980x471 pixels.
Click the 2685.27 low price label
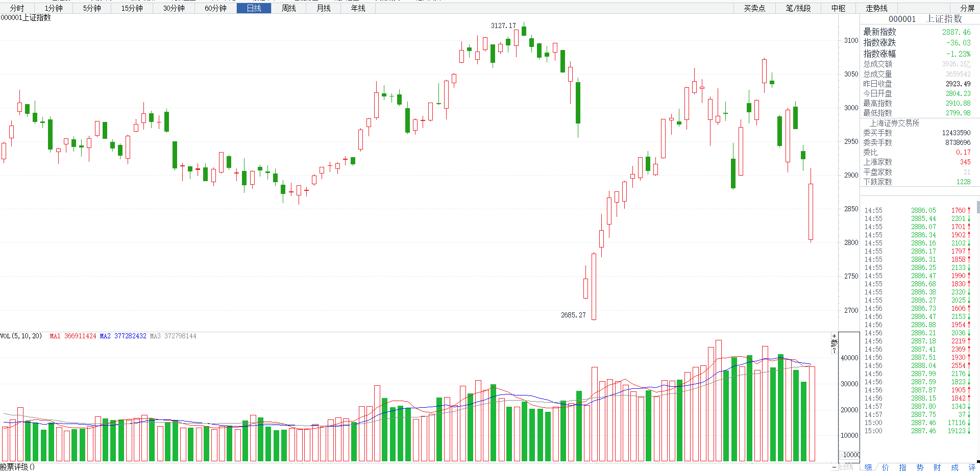(573, 315)
